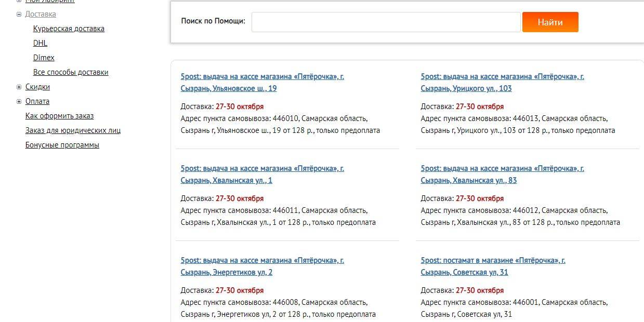Open 5post Хвалынская ул., 83 pickup link

click(503, 174)
